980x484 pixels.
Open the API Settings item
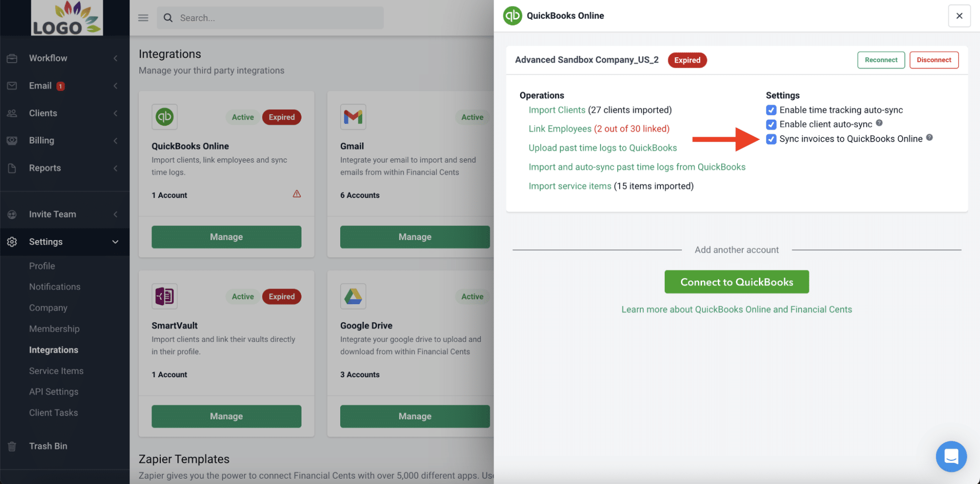click(53, 392)
